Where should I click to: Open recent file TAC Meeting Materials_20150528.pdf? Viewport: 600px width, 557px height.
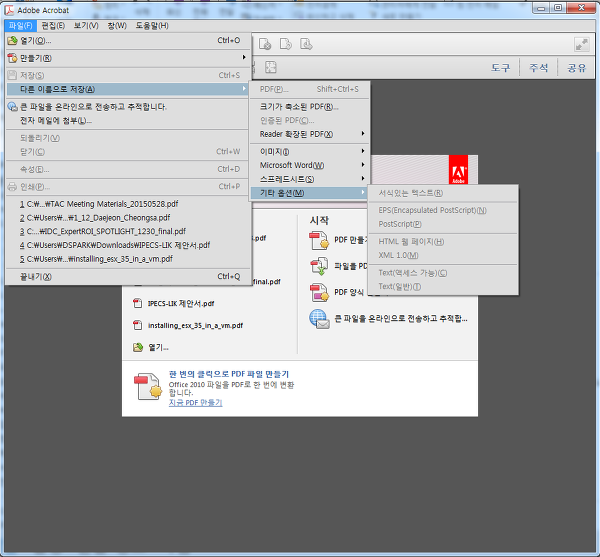tap(128, 204)
